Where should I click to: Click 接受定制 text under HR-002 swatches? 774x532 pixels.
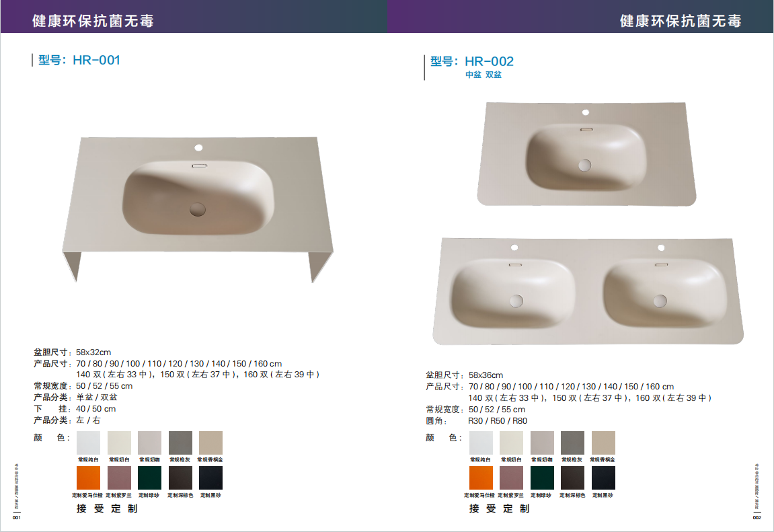click(x=499, y=508)
